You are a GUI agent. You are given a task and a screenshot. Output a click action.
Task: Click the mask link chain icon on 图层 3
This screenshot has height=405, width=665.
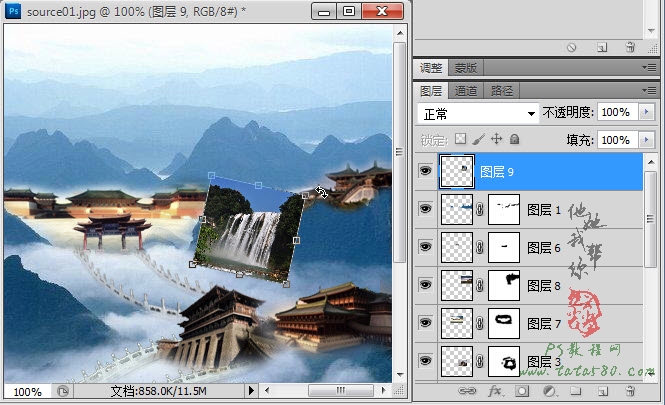coord(480,362)
